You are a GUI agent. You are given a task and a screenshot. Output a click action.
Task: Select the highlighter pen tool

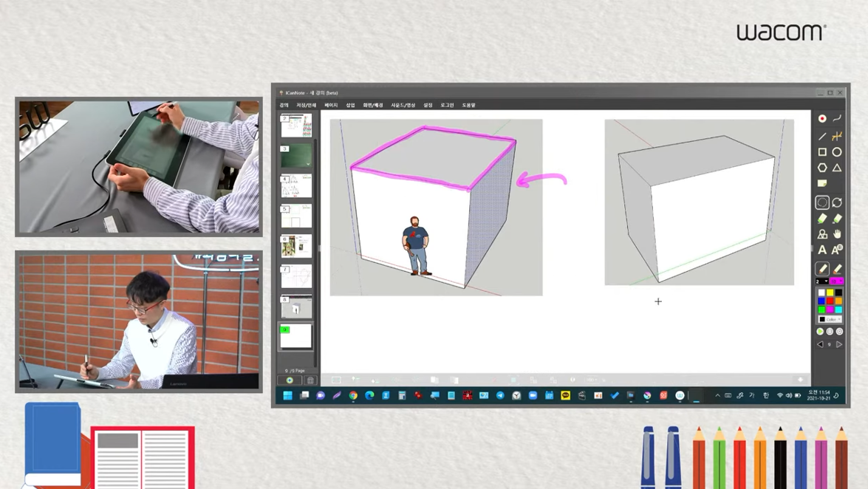pos(837,269)
